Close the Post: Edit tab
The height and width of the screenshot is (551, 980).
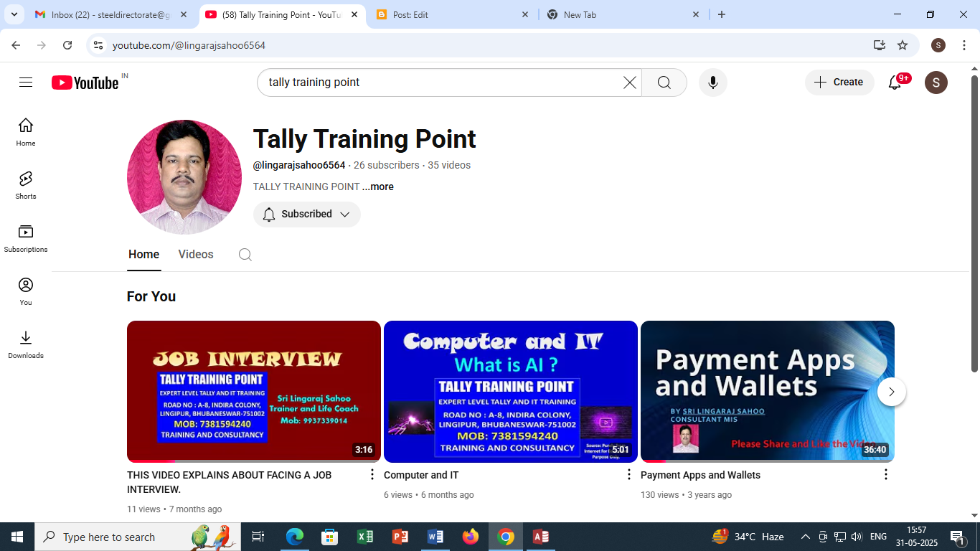(x=524, y=14)
